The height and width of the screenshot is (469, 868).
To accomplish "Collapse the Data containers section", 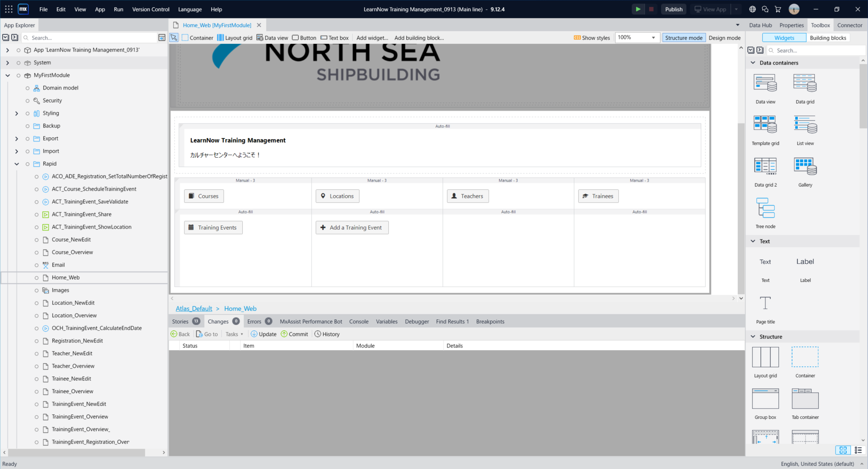I will [x=753, y=63].
